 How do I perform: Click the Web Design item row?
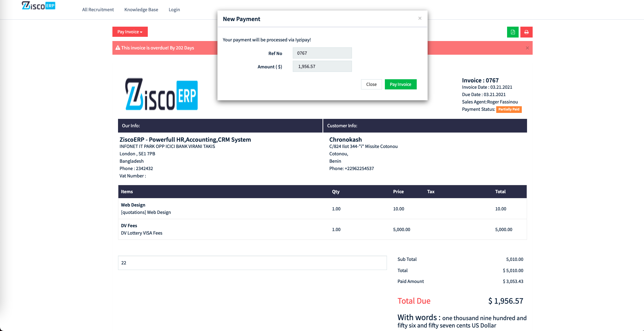133,205
